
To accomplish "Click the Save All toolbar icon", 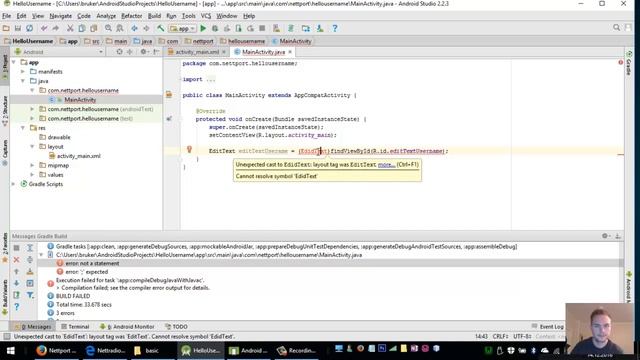I will [18, 28].
